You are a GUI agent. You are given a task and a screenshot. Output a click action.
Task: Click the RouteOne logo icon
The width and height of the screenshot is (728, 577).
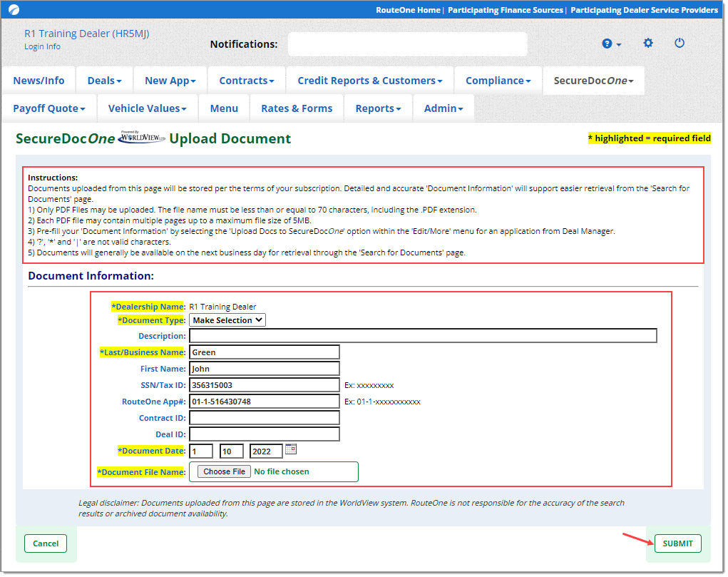click(x=14, y=10)
